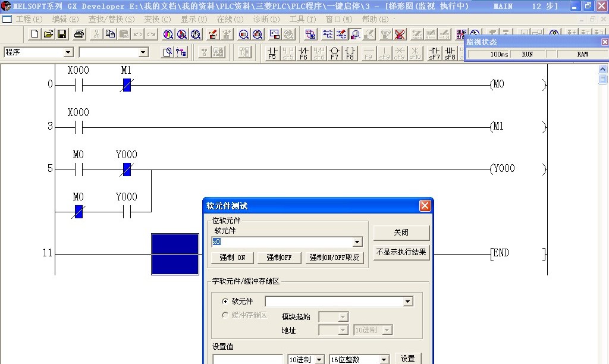Click 强制ON/OFF取反 button

(334, 258)
